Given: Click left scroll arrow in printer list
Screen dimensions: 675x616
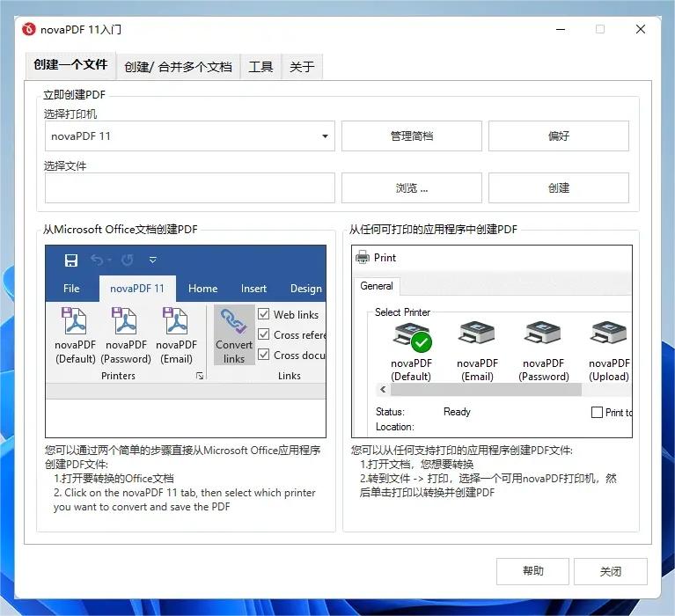Looking at the screenshot, I should [x=383, y=390].
